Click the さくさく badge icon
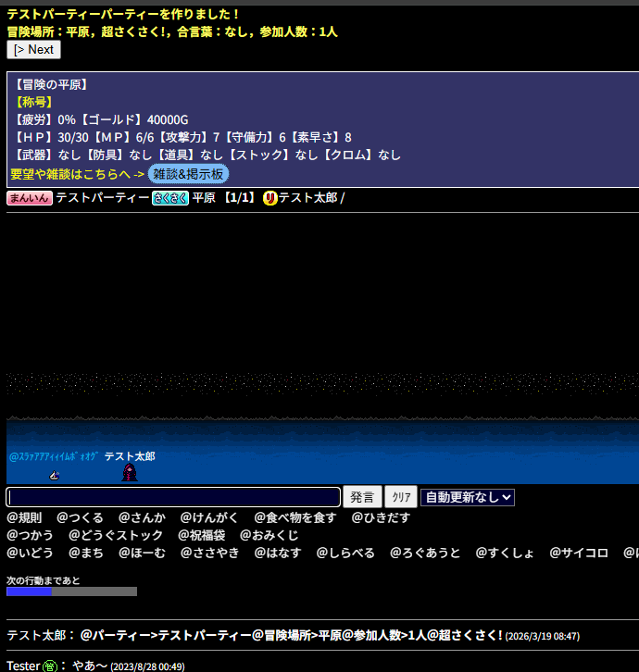 (x=170, y=198)
